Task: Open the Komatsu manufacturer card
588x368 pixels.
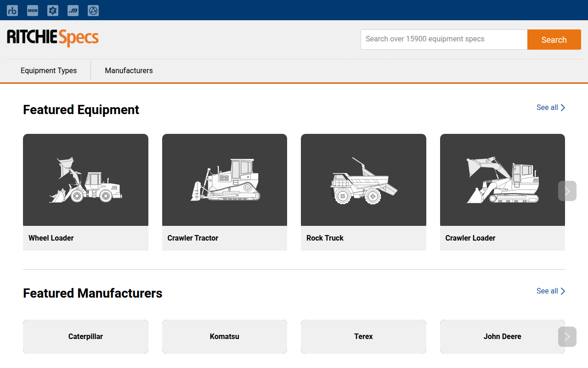Action: pos(225,337)
